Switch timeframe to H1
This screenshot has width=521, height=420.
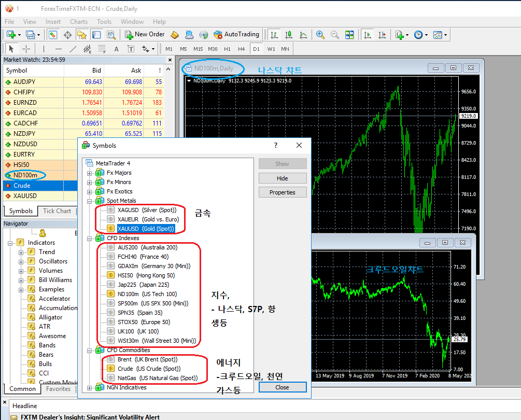(x=227, y=49)
